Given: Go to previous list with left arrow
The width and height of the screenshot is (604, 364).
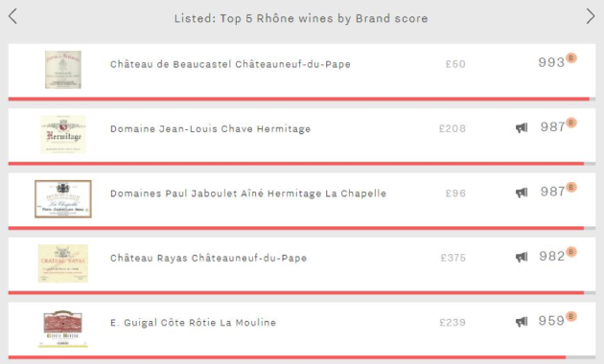Looking at the screenshot, I should click(x=12, y=16).
